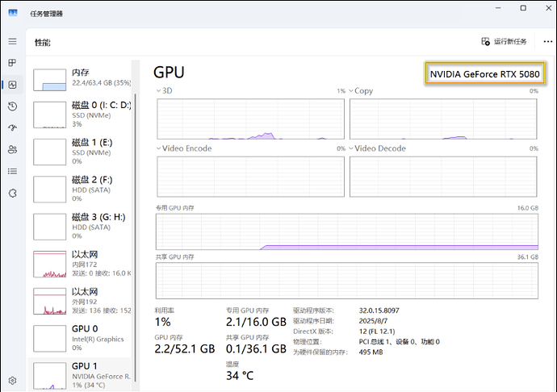Open the App history page icon
557x392 pixels.
point(12,106)
